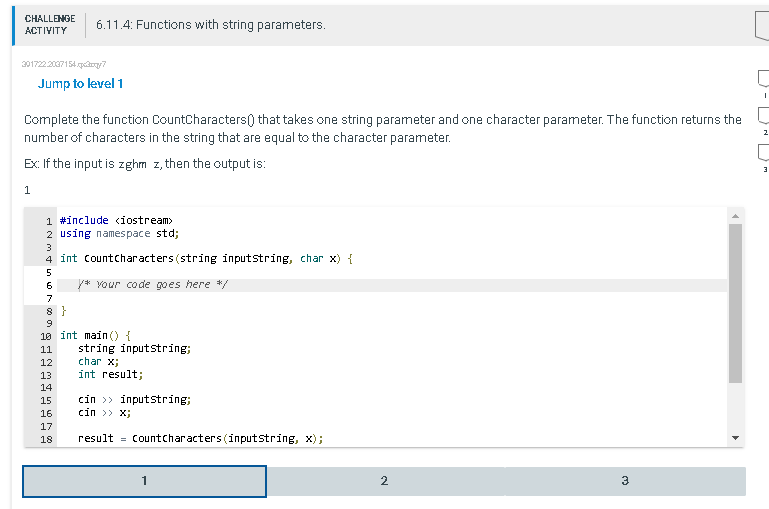Image resolution: width=769 pixels, height=509 pixels.
Task: Click the activity title '6.11.4: Functions with string parameters'
Action: 211,25
